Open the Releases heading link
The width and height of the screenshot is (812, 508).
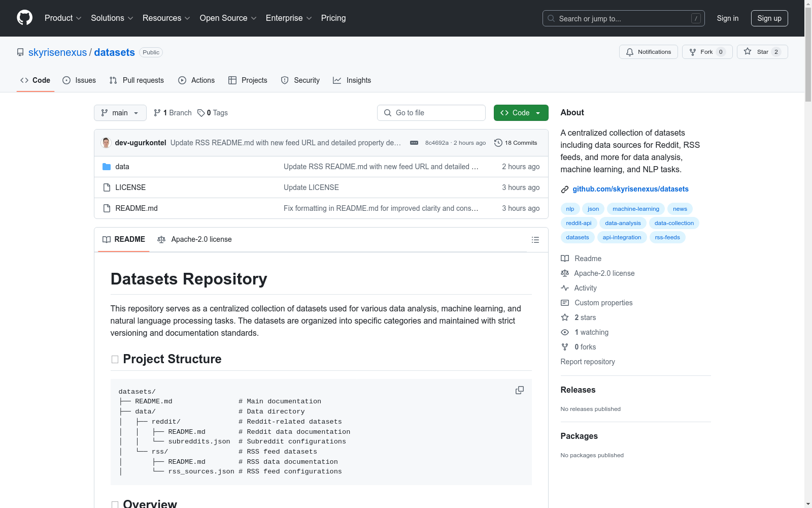[x=578, y=390]
